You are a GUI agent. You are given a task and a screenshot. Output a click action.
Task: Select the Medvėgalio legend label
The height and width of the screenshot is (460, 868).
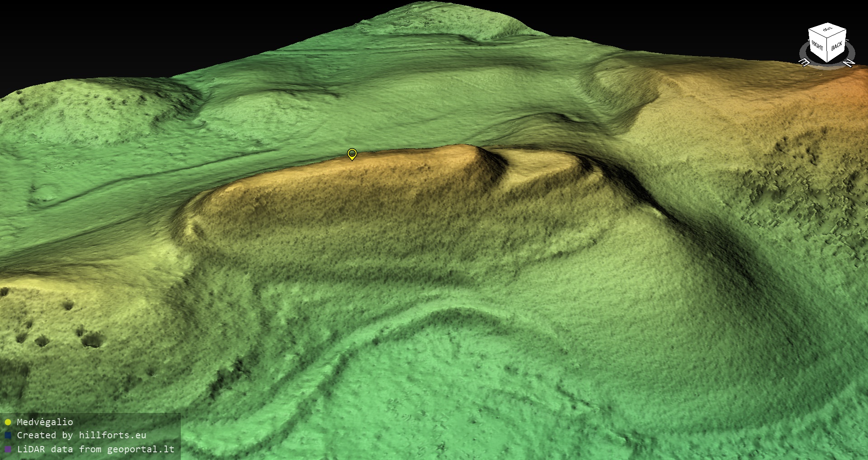tap(45, 422)
